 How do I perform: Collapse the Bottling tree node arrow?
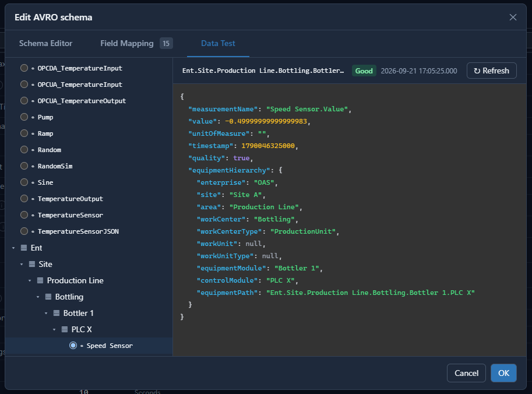38,297
